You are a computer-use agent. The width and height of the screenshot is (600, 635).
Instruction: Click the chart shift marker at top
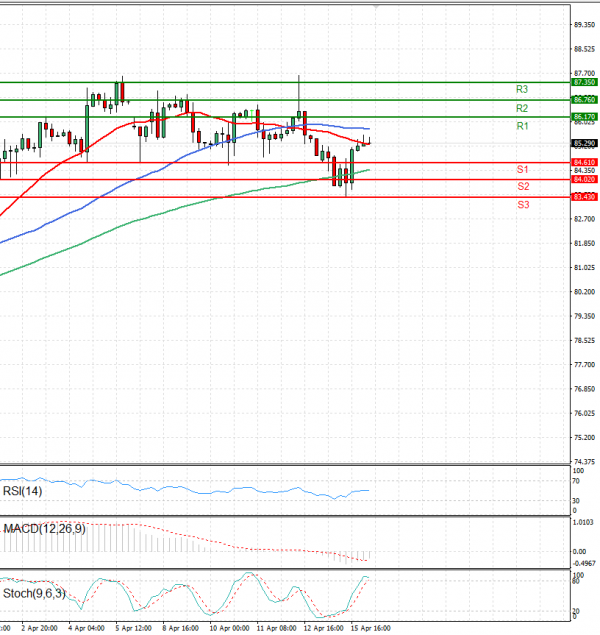click(x=377, y=7)
